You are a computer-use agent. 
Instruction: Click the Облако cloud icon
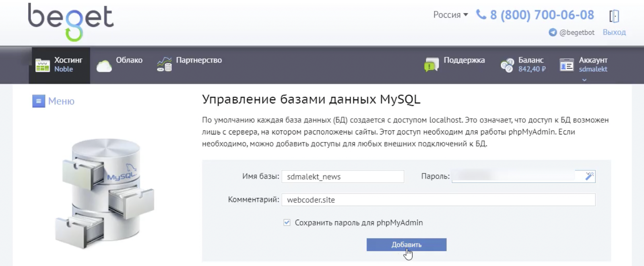(104, 66)
